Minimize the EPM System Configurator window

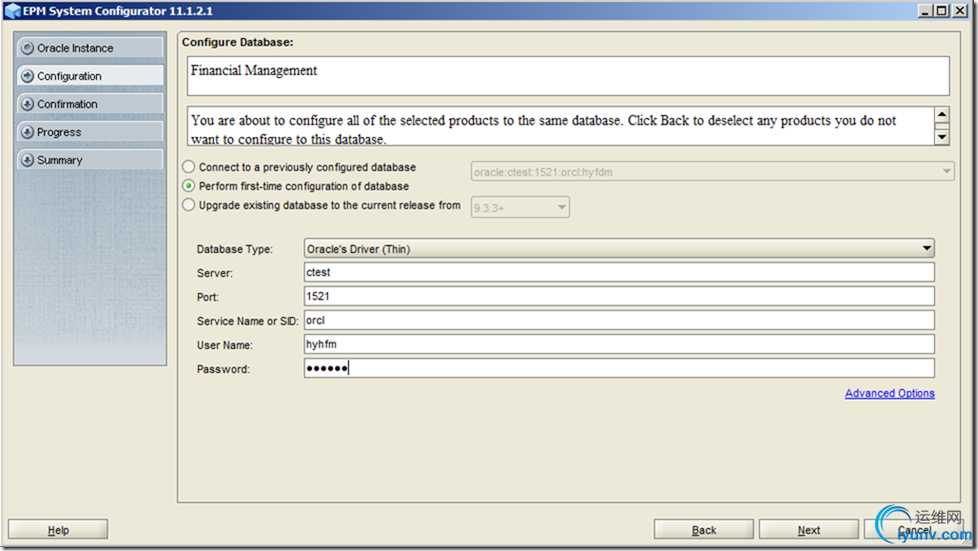pyautogui.click(x=925, y=11)
